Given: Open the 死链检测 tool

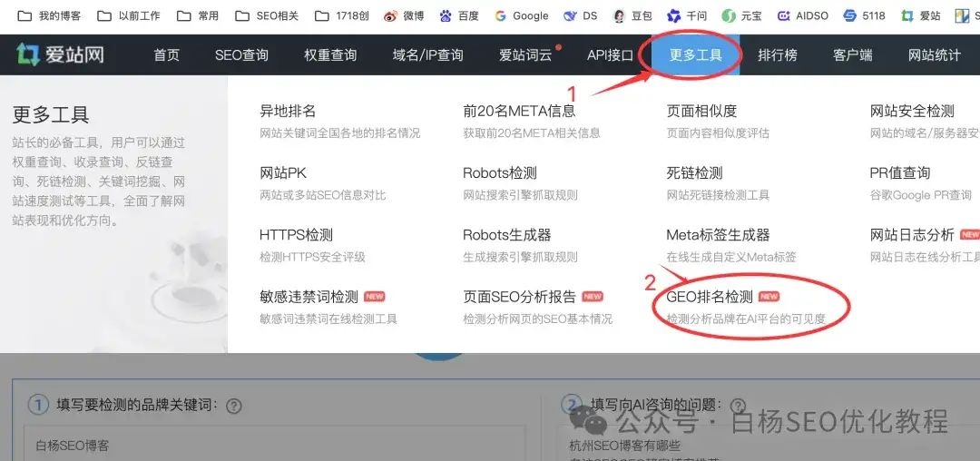Looking at the screenshot, I should coord(694,173).
